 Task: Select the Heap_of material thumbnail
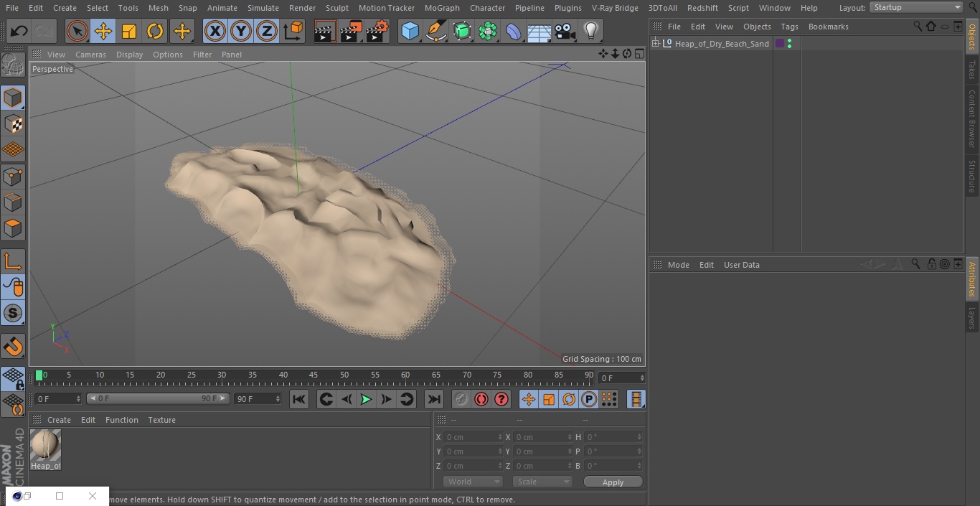45,446
